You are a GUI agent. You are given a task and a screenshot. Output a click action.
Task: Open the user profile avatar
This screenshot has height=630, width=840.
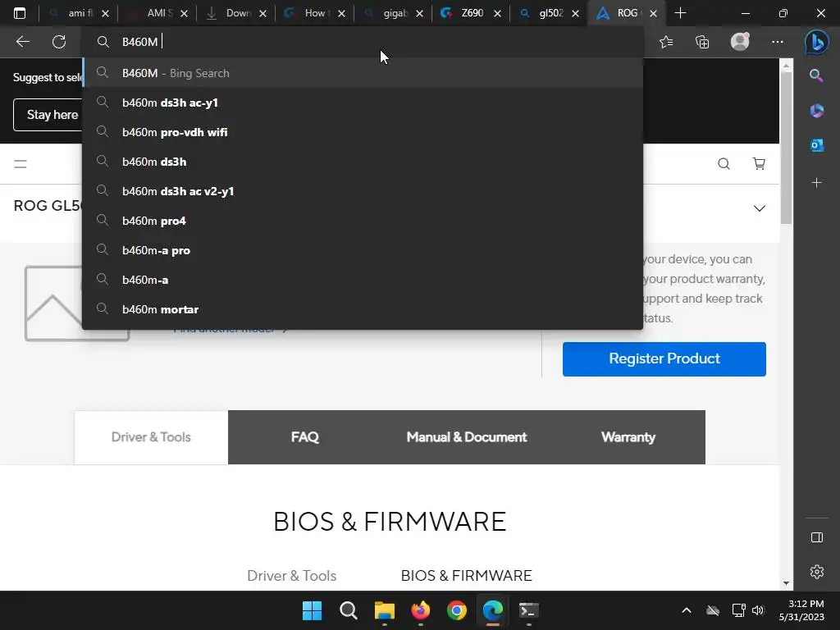740,41
